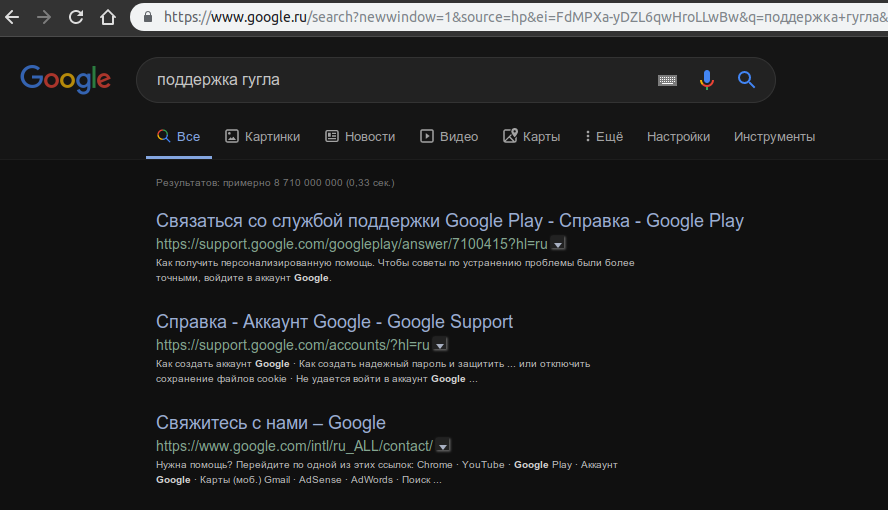888x510 pixels.
Task: Click the Google logo
Action: coord(66,79)
